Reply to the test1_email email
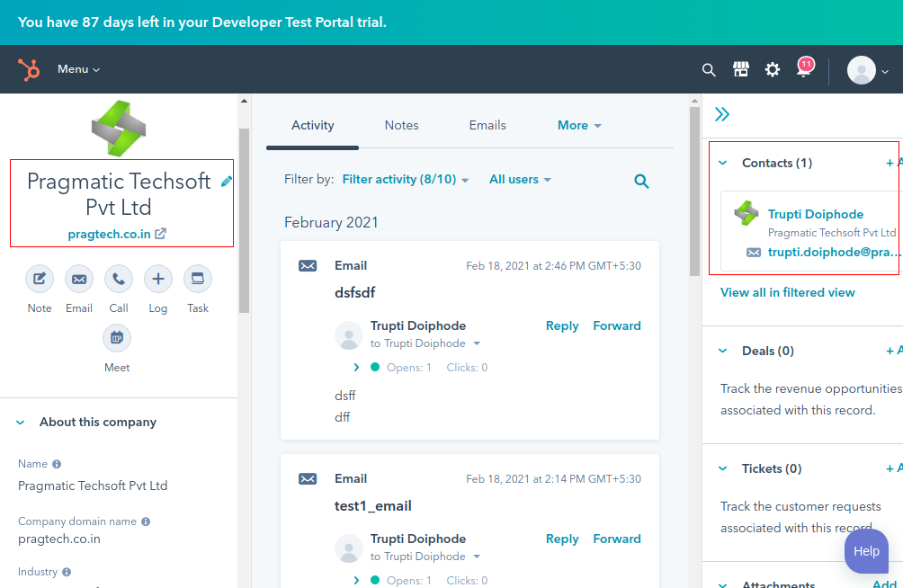Viewport: 903px width, 588px height. point(562,539)
